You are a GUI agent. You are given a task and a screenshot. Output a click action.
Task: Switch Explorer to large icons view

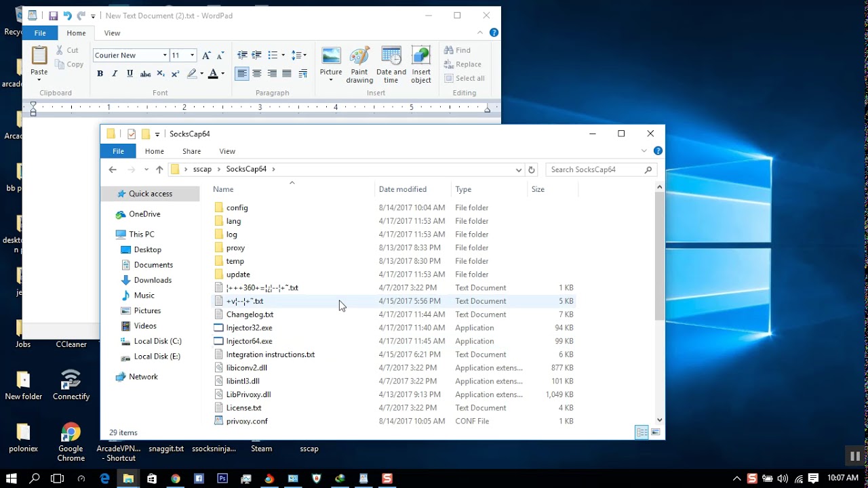(656, 432)
